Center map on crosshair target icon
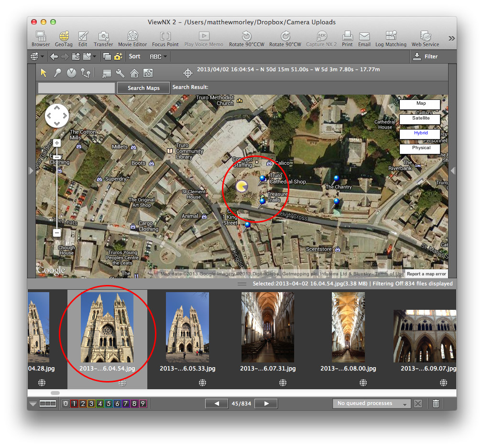Viewport: 484px width, 448px height. 187,73
